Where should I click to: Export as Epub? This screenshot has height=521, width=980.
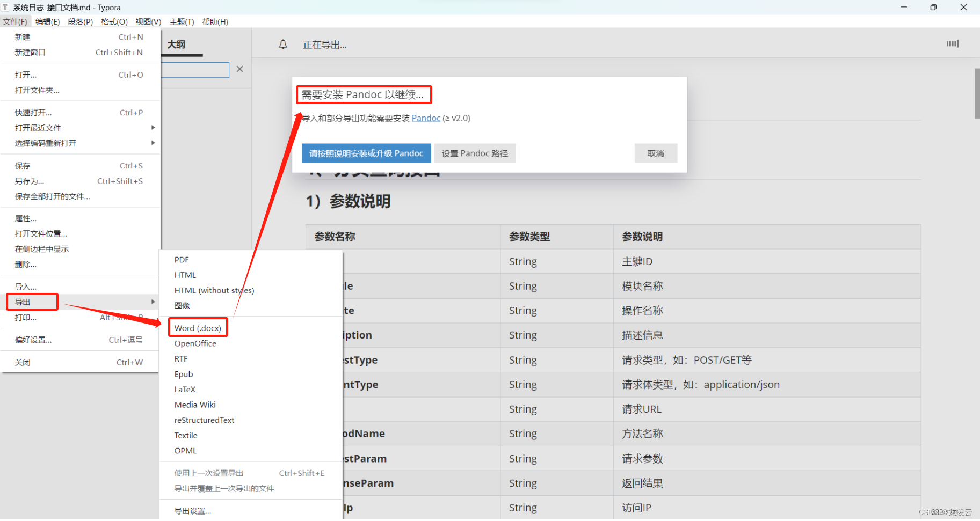251,374
